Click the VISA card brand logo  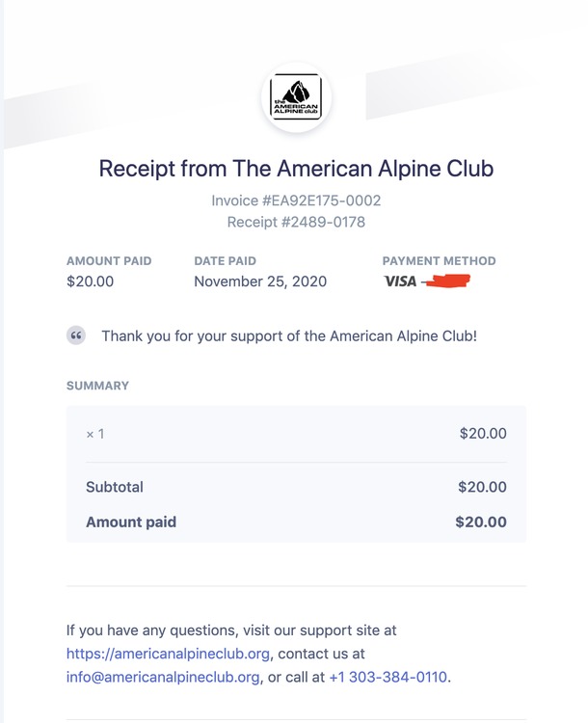click(399, 281)
